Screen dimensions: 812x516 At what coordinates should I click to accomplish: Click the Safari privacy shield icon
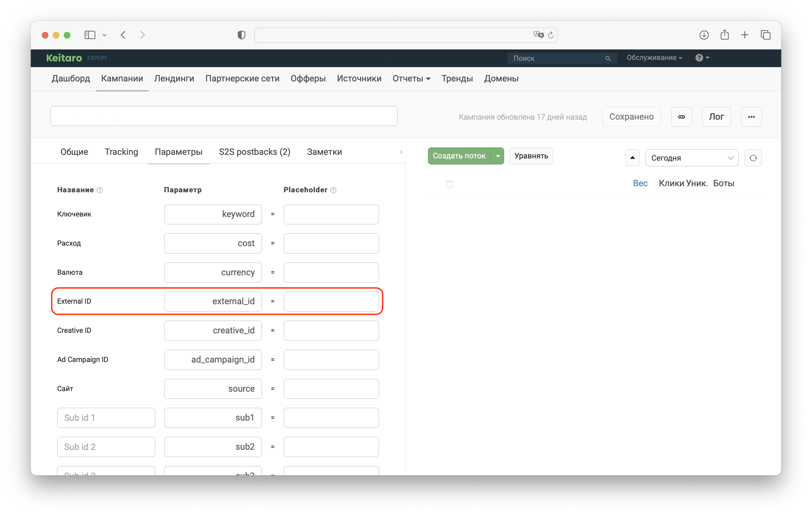click(x=241, y=35)
